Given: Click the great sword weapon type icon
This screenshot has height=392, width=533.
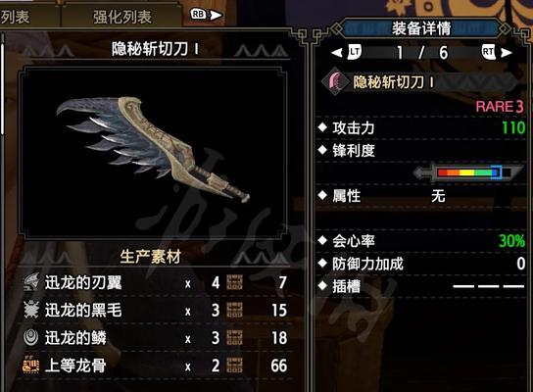Looking at the screenshot, I should click(x=335, y=81).
